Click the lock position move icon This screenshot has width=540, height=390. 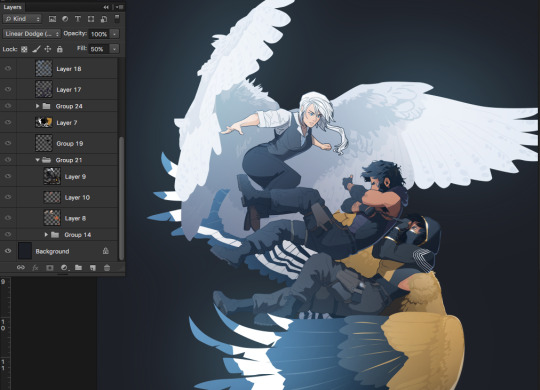pos(48,49)
